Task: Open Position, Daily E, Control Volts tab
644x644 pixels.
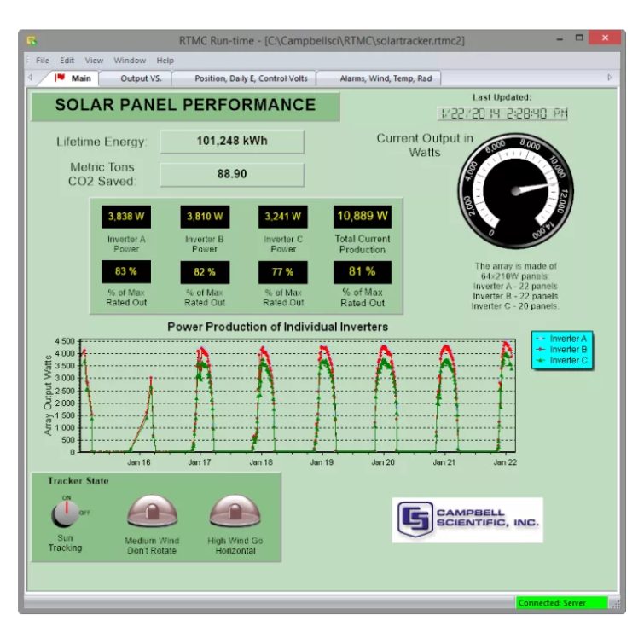Action: [x=246, y=78]
